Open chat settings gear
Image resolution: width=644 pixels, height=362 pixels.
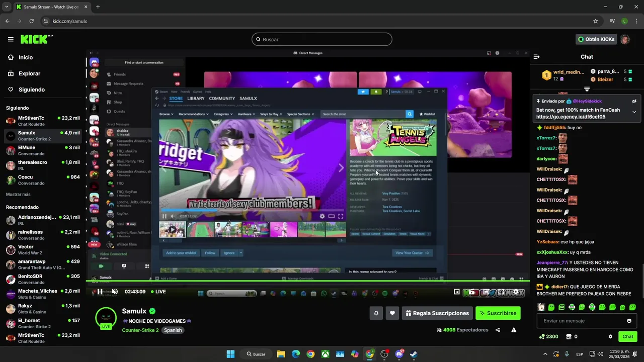click(x=610, y=336)
